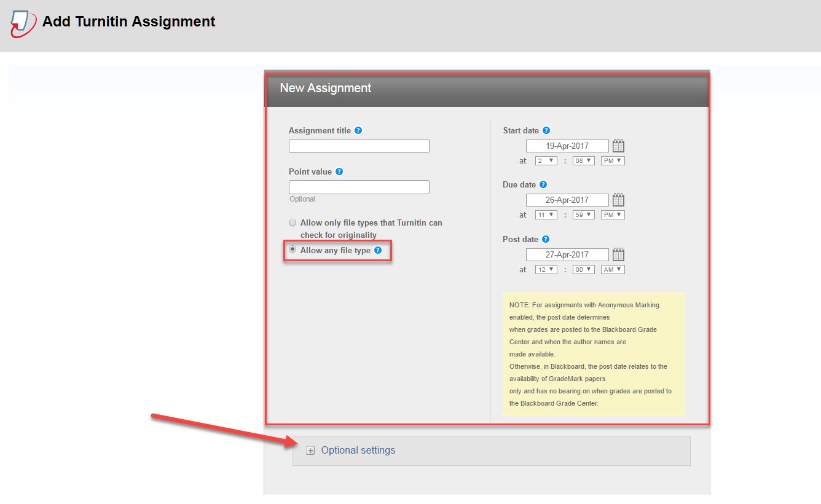The height and width of the screenshot is (504, 821).
Task: Open the Post date hour dropdown
Action: pyautogui.click(x=545, y=269)
